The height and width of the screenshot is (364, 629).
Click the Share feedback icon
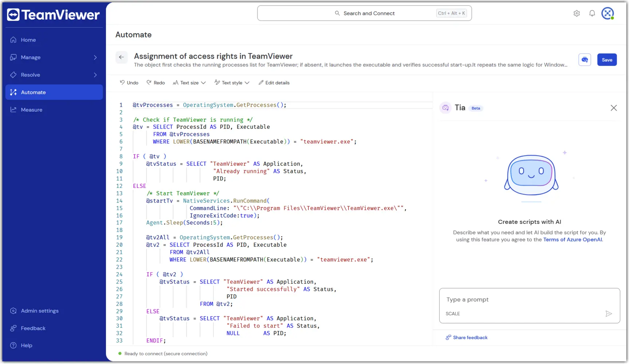(448, 337)
